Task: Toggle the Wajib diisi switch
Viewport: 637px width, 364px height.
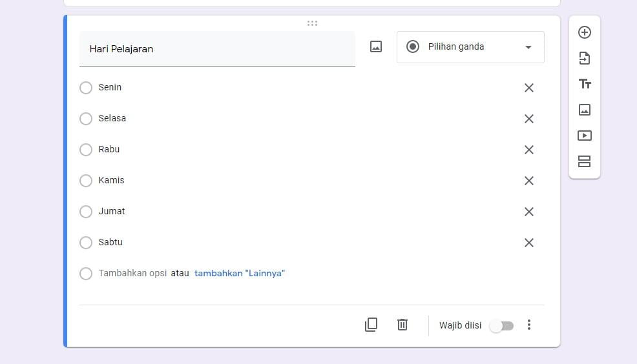Action: [502, 326]
